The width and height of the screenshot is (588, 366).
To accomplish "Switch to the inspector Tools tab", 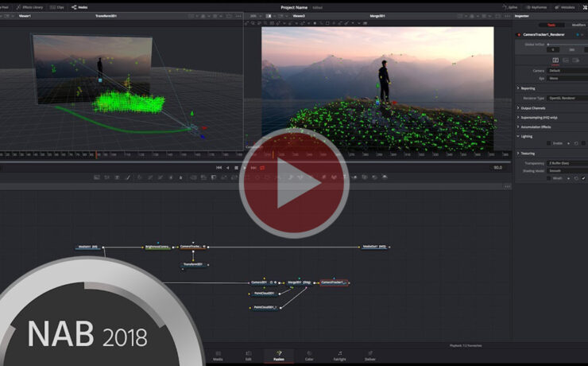I will 551,25.
